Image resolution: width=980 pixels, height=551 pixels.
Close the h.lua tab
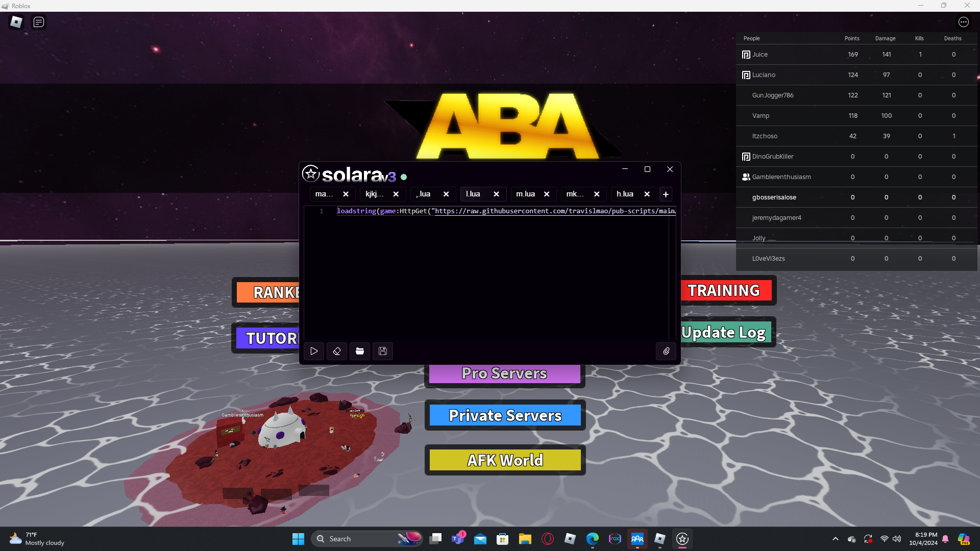click(647, 194)
